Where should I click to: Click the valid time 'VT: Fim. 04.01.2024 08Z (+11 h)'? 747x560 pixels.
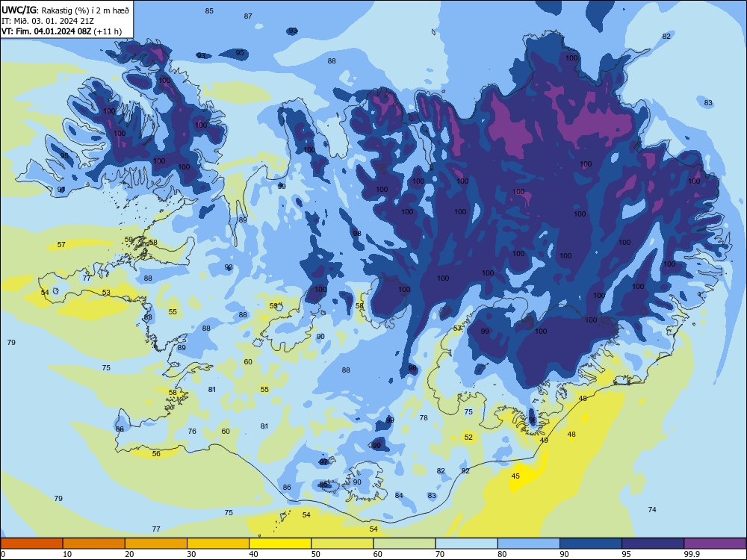61,31
